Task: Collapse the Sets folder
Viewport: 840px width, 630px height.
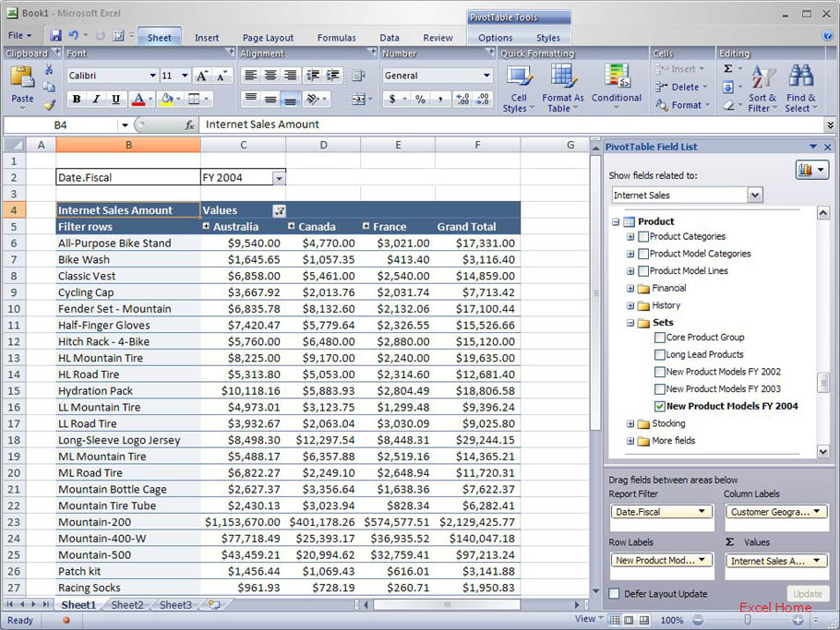Action: (x=630, y=323)
